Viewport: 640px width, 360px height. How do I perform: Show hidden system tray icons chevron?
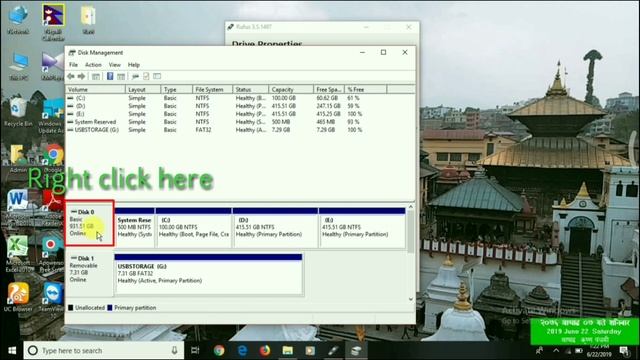click(556, 350)
